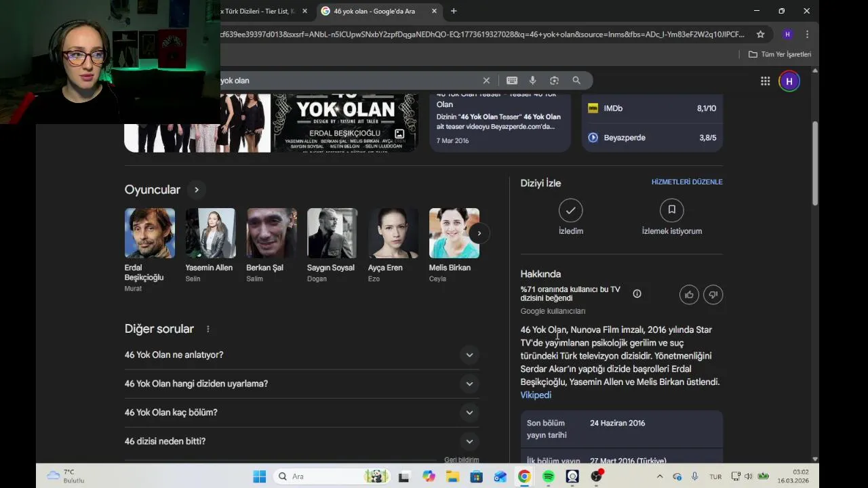Open the Google apps grid
Screen dimensions: 868x488
point(765,81)
